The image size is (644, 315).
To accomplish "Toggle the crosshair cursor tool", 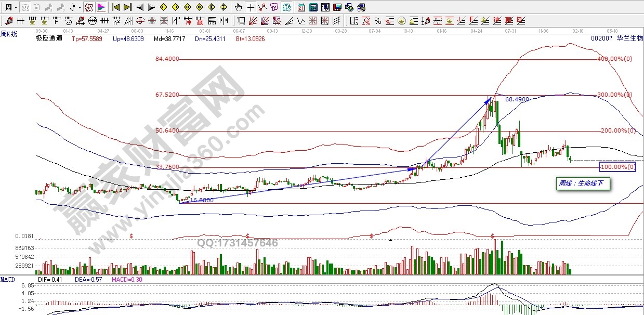I will point(251,7).
